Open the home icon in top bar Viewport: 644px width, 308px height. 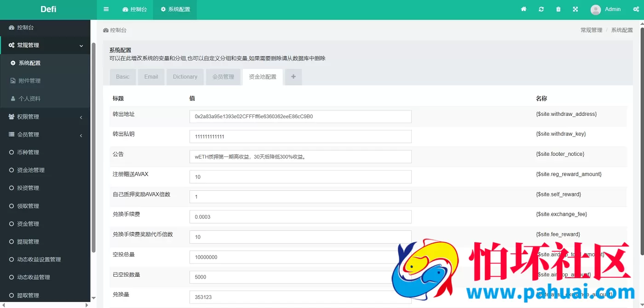tap(523, 9)
